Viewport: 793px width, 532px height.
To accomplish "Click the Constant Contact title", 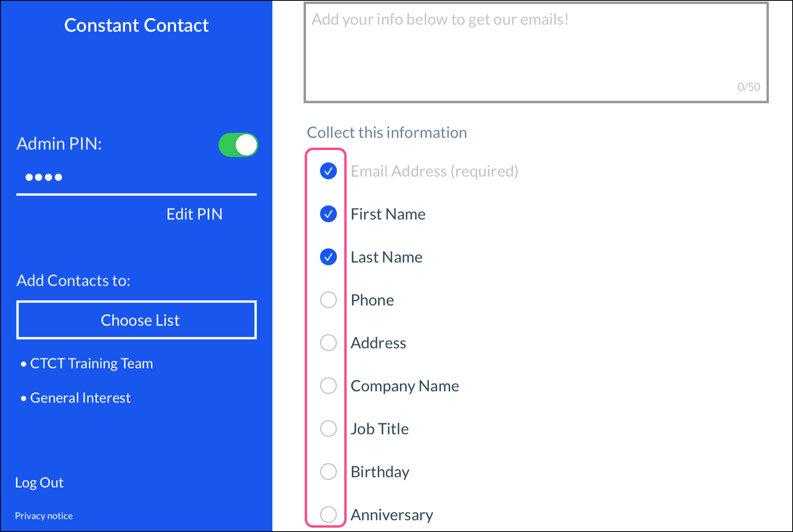I will click(x=137, y=25).
